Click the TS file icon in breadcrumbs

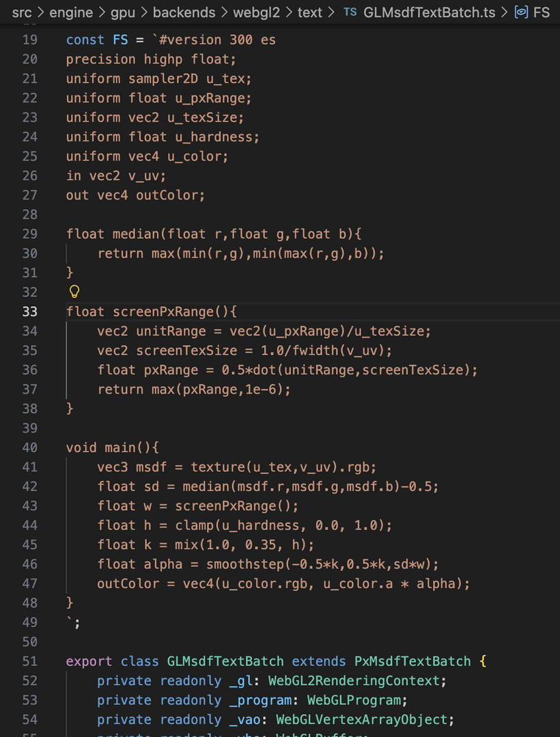coord(350,12)
